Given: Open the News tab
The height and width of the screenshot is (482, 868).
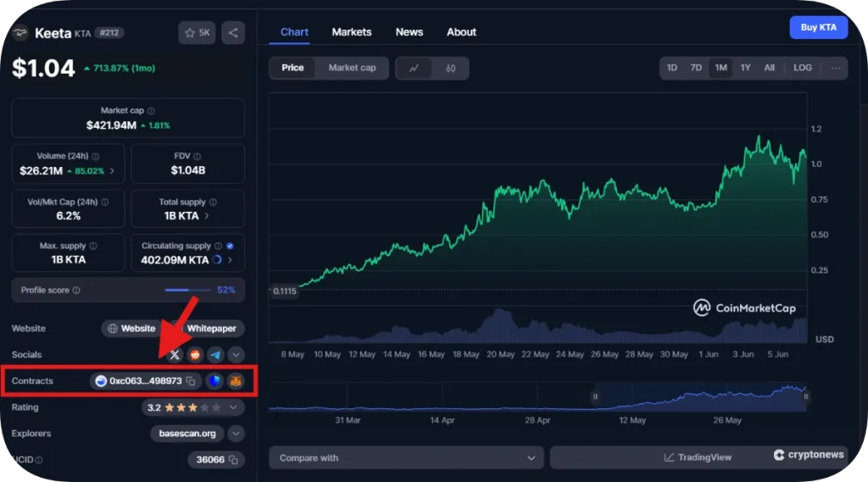Looking at the screenshot, I should tap(409, 32).
